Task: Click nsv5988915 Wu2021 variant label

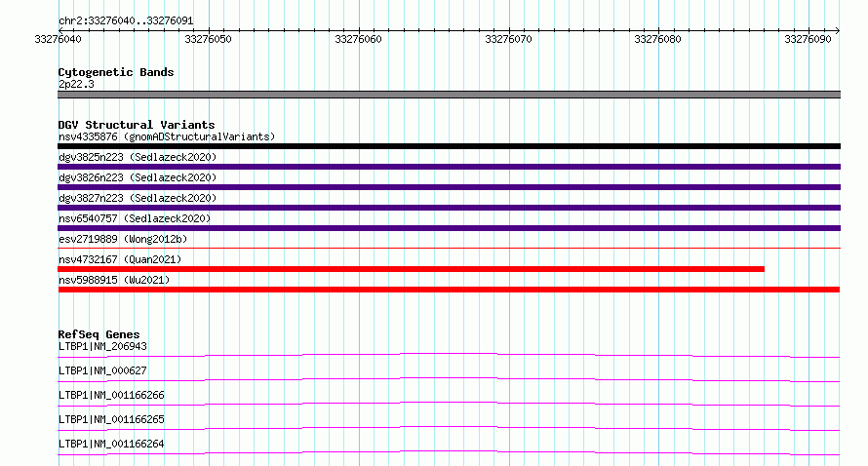Action: (x=114, y=280)
